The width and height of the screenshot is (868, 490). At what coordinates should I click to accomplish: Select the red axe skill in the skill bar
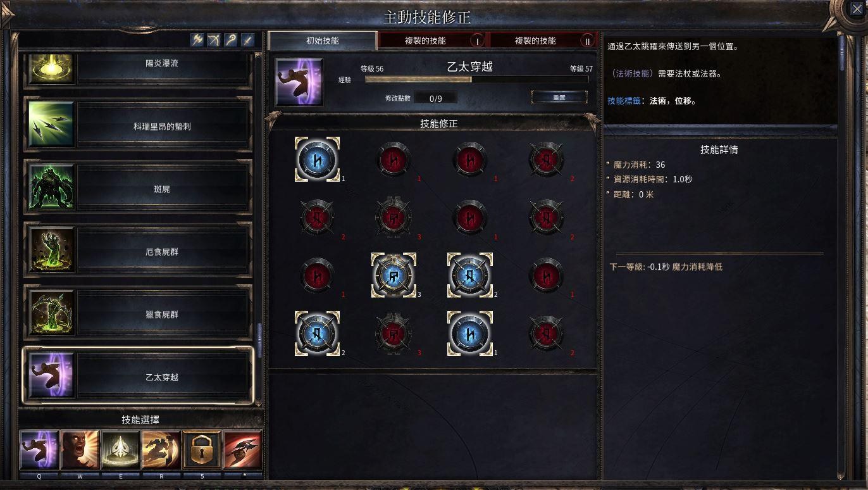pos(242,449)
